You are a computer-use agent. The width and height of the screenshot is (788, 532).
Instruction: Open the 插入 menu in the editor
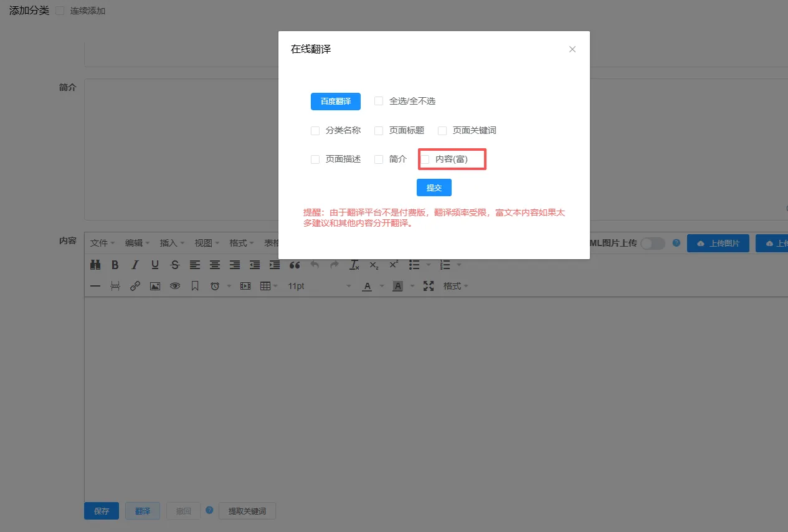[x=173, y=243]
